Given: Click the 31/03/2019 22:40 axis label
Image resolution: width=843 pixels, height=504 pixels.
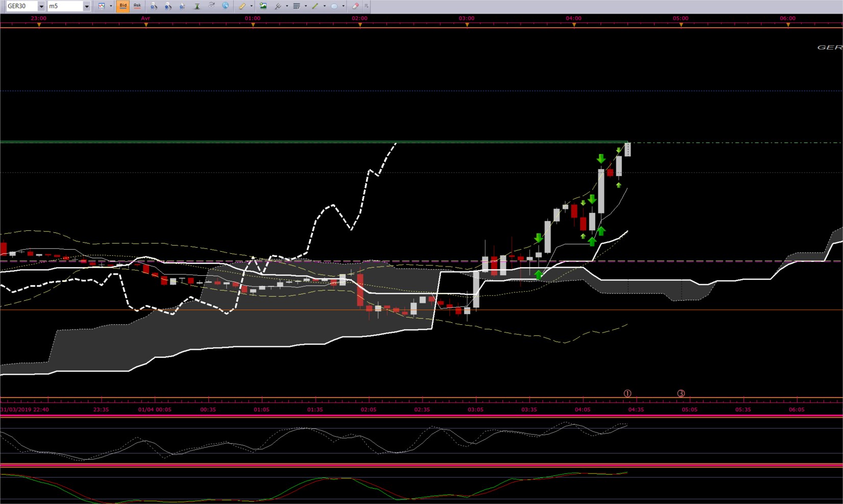Looking at the screenshot, I should [x=25, y=410].
